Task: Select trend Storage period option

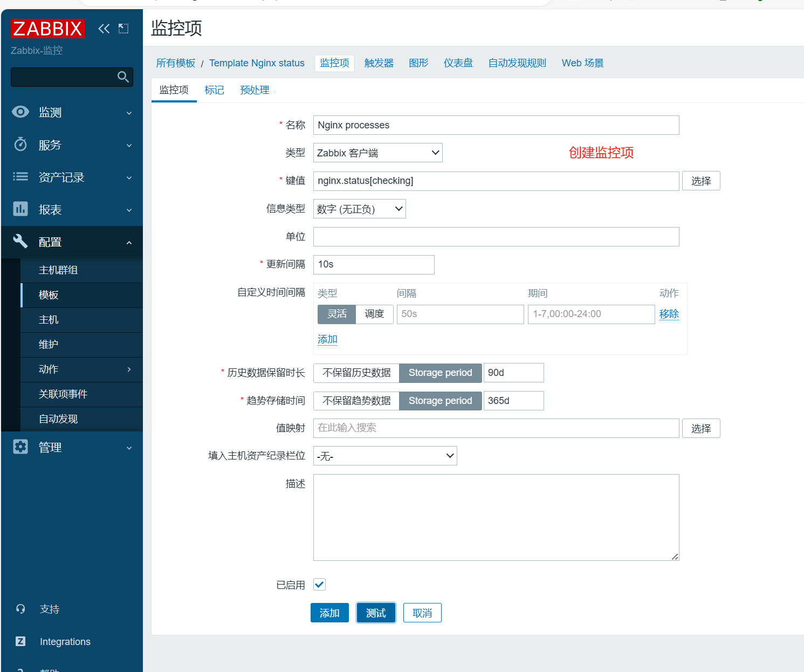Action: coord(440,401)
